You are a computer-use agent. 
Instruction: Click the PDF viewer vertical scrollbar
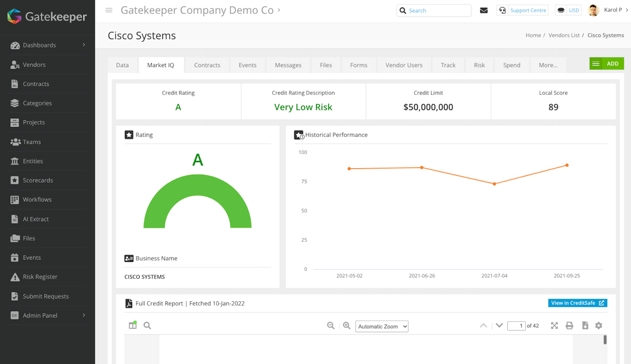[x=605, y=340]
